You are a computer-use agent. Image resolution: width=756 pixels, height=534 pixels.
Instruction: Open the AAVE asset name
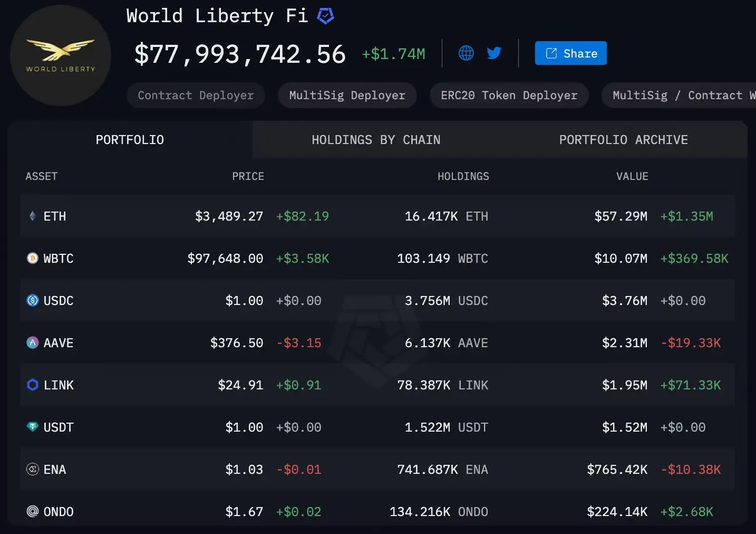click(59, 343)
